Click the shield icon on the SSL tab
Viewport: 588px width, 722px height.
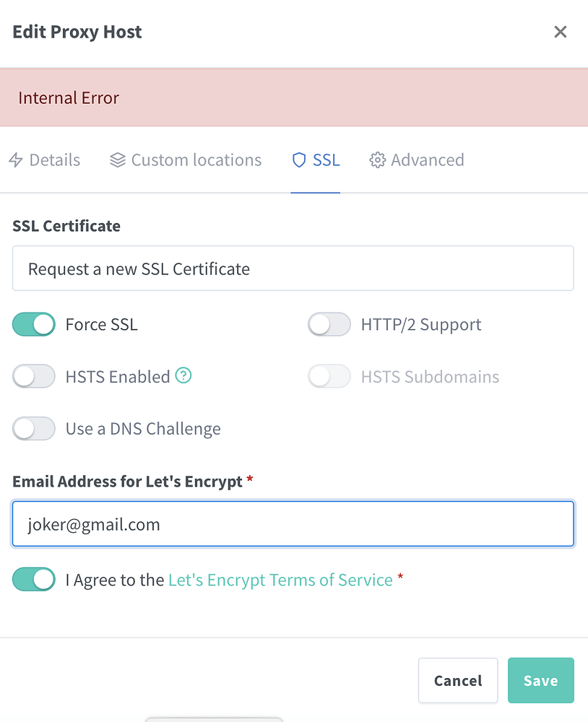[299, 160]
